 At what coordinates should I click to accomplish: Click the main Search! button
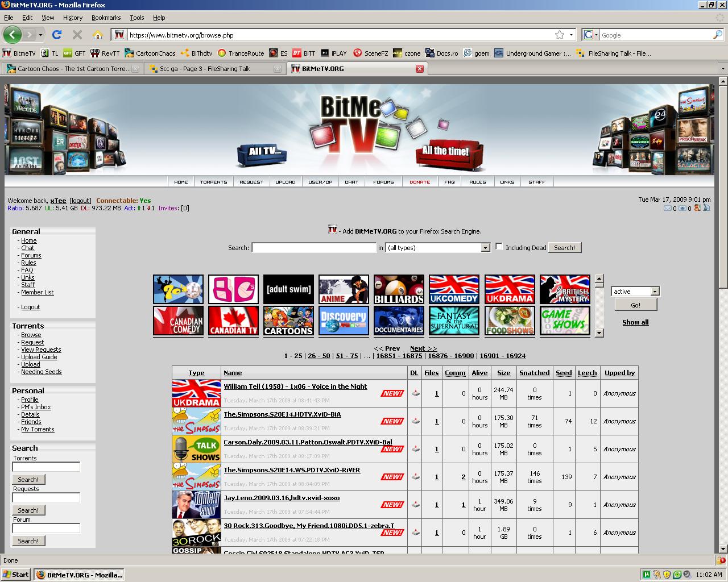564,248
